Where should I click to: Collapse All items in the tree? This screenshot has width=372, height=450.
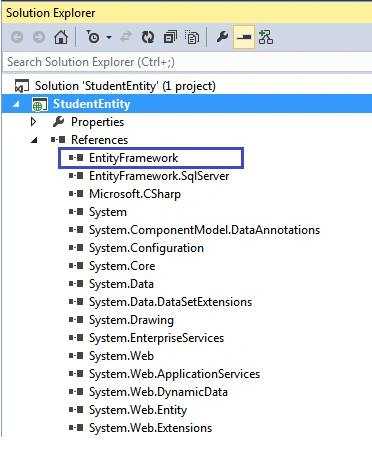(x=170, y=37)
